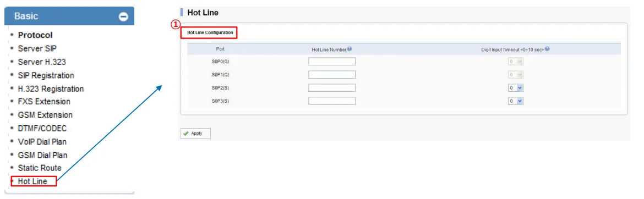Open Static Route page
This screenshot has width=644, height=199.
[x=40, y=168]
